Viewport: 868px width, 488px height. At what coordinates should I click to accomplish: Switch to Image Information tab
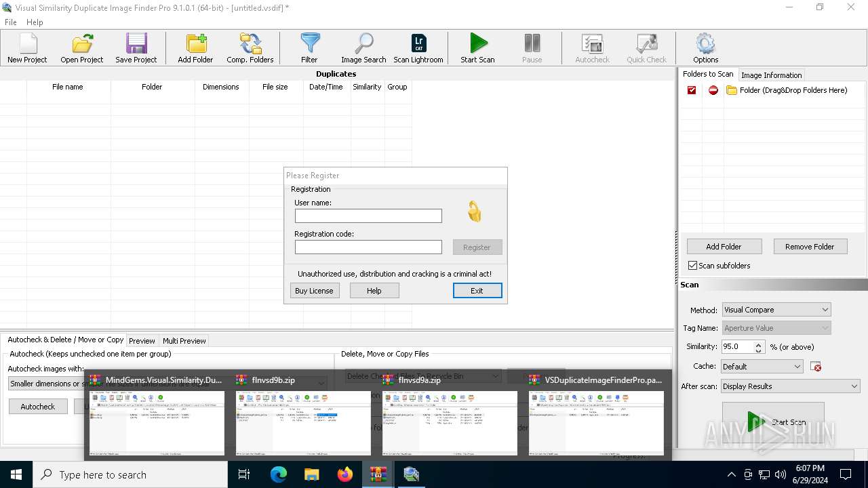pos(771,75)
